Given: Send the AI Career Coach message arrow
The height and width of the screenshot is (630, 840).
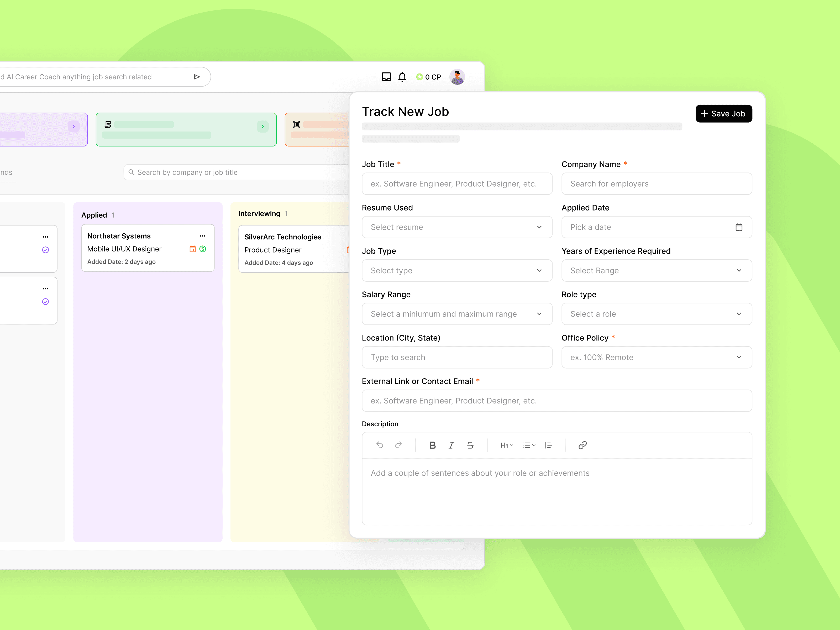Looking at the screenshot, I should click(x=197, y=77).
